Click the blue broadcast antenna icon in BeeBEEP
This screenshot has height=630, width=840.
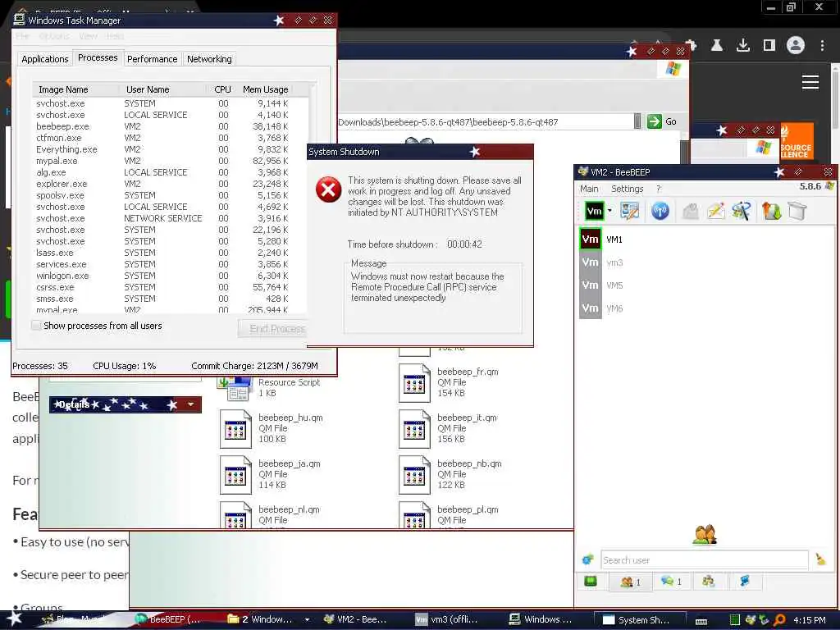[x=660, y=211]
